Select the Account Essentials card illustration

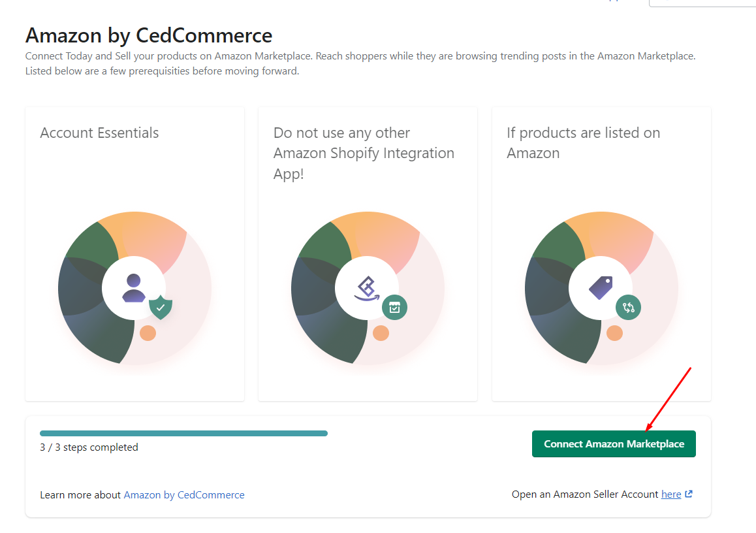tap(134, 288)
